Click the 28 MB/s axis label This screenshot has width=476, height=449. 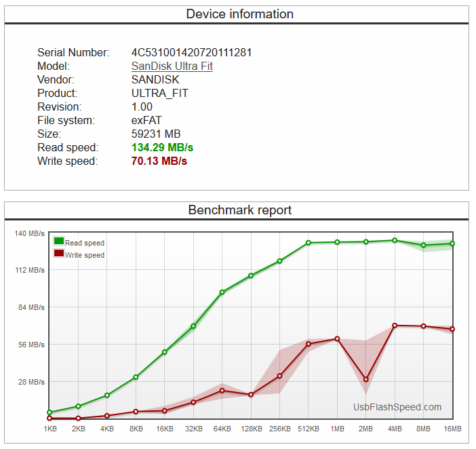click(x=31, y=382)
